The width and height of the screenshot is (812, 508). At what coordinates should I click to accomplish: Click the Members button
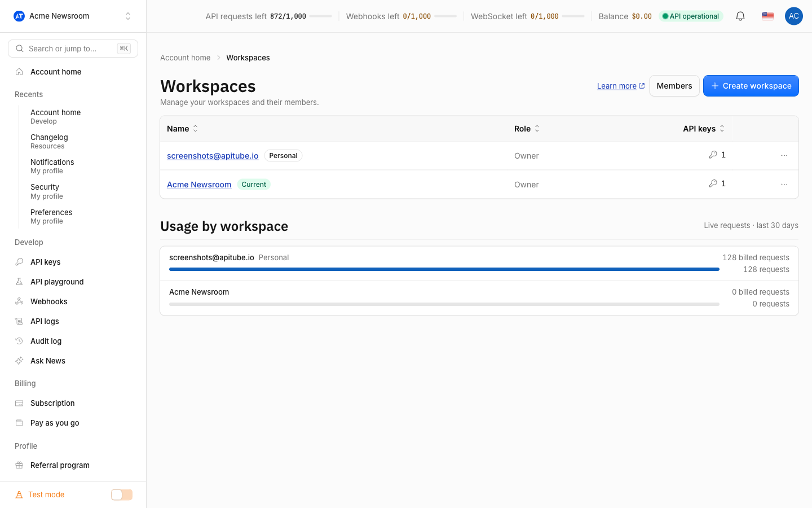[x=674, y=86]
